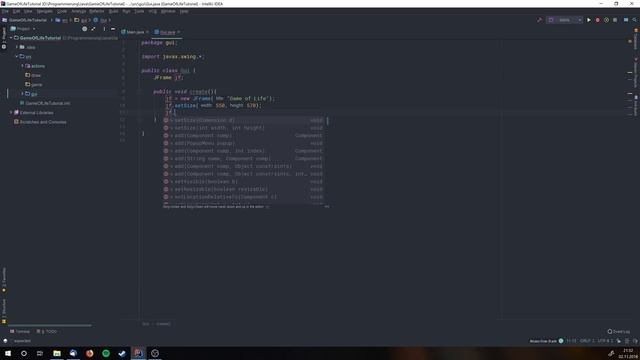
Task: Open the Help menu
Action: pos(184,11)
